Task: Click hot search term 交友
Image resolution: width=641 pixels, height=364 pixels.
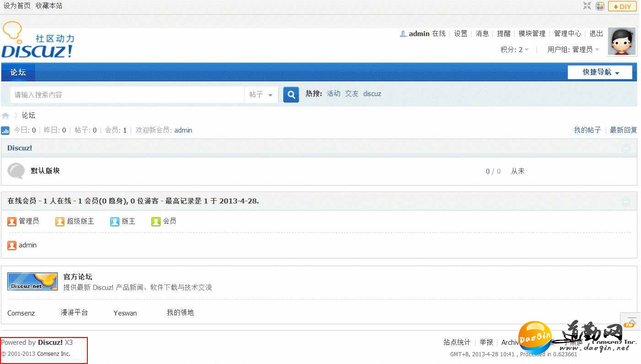Action: 352,94
